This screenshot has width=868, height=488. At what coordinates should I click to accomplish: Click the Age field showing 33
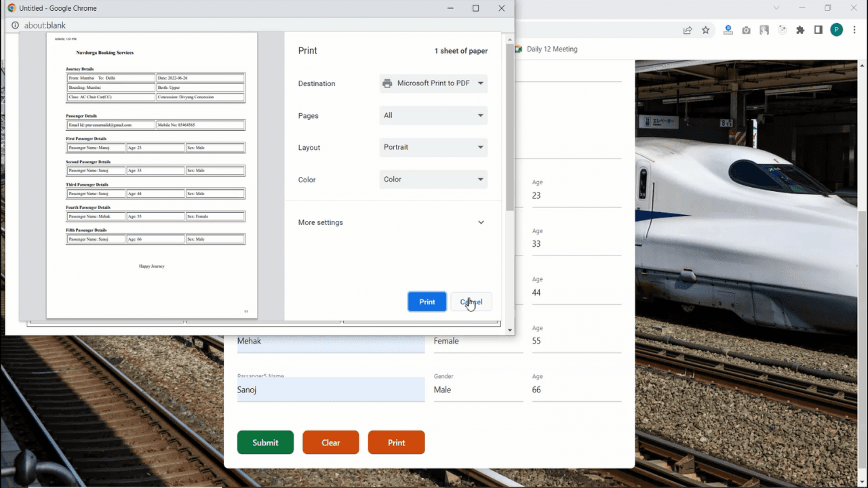(576, 244)
